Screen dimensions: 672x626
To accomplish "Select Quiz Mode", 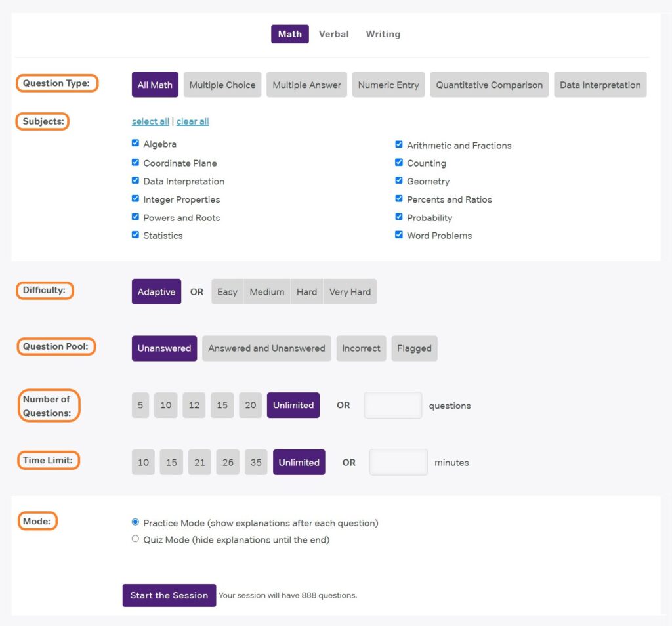I will [x=135, y=539].
